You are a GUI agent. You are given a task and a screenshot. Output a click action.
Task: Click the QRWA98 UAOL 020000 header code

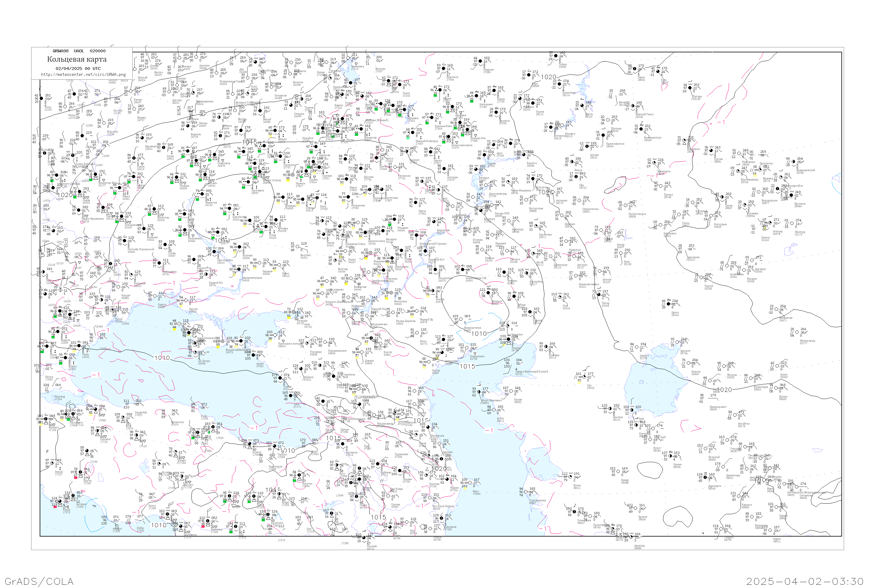coord(79,51)
